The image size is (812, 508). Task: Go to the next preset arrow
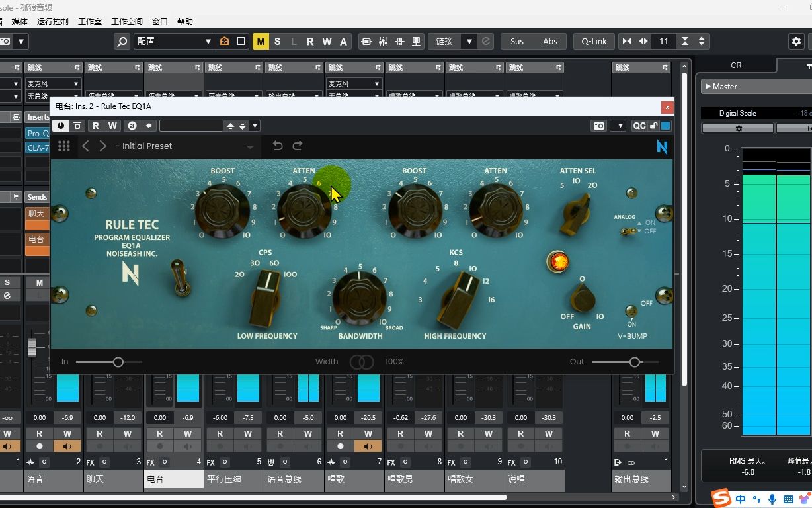click(102, 146)
